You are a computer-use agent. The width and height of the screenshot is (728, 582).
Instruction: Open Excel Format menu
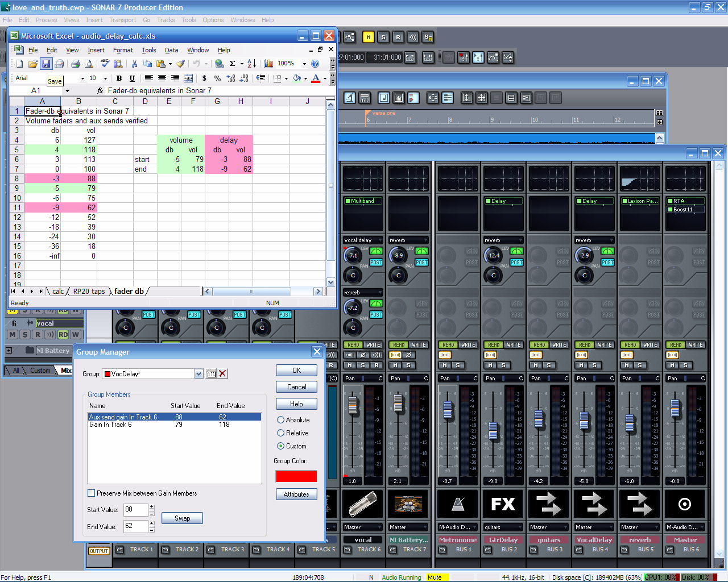coord(123,50)
